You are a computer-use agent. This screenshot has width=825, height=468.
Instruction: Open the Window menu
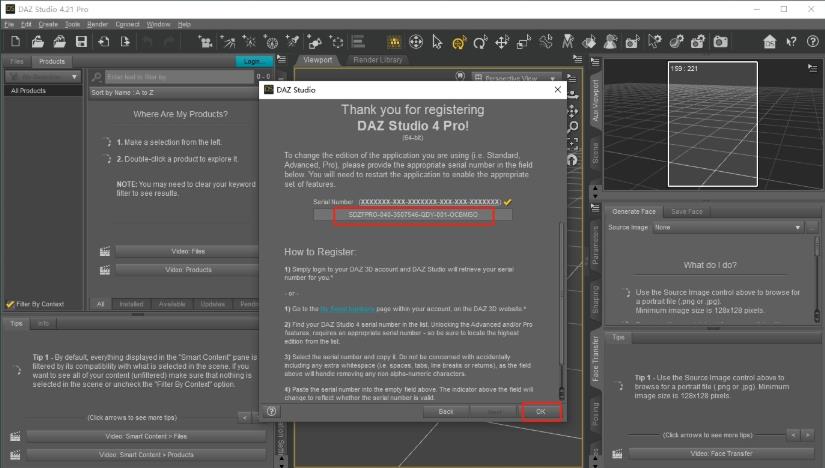[x=158, y=24]
